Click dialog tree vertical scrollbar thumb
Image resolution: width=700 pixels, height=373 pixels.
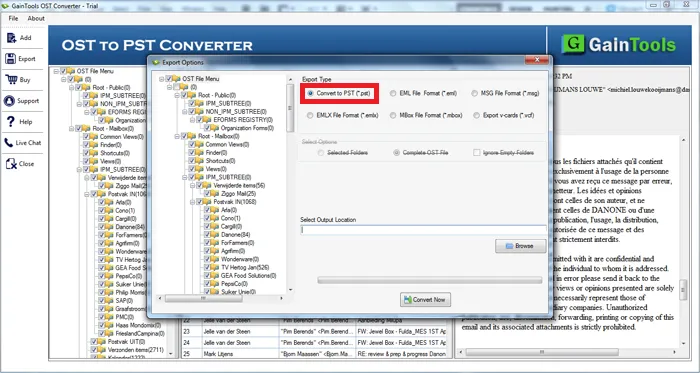(291, 107)
